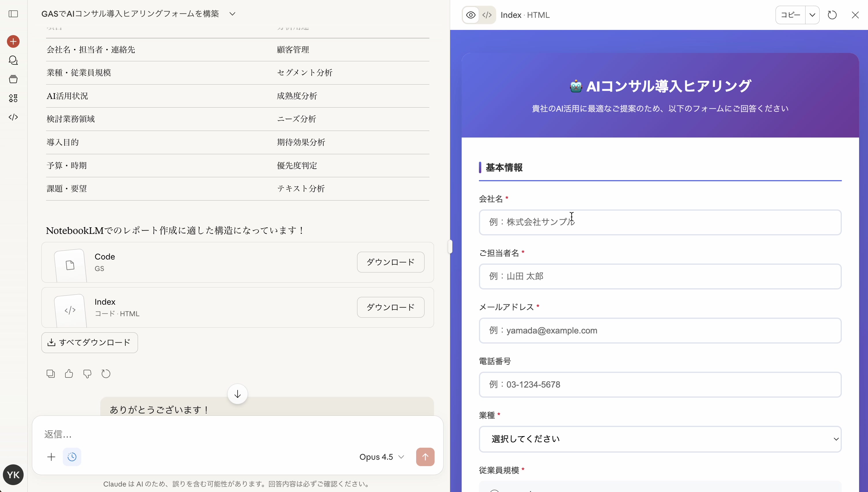Viewport: 868px width, 492px height.
Task: Start a new chat with the plus button
Action: pyautogui.click(x=13, y=41)
